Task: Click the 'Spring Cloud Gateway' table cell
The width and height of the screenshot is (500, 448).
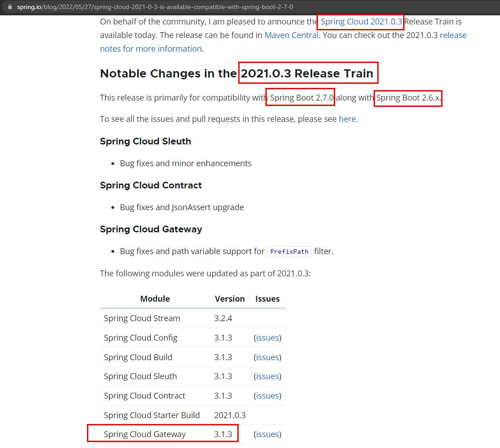Action: coord(145,434)
